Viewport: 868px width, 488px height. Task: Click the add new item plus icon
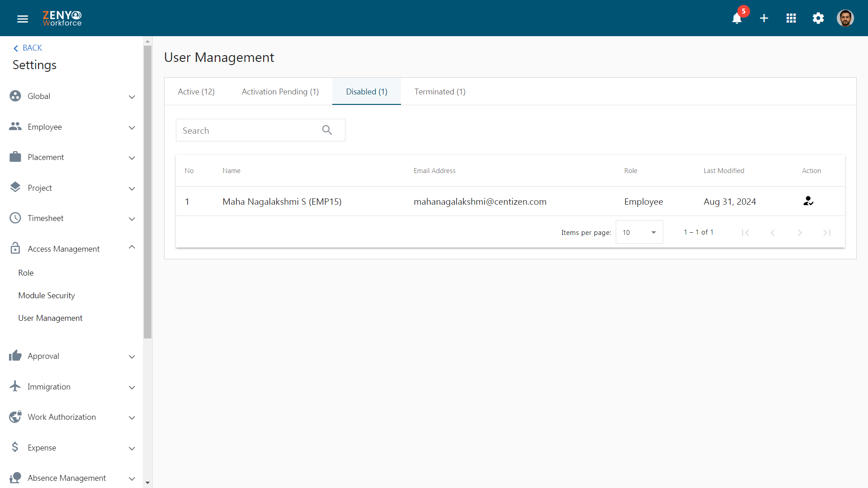(764, 18)
